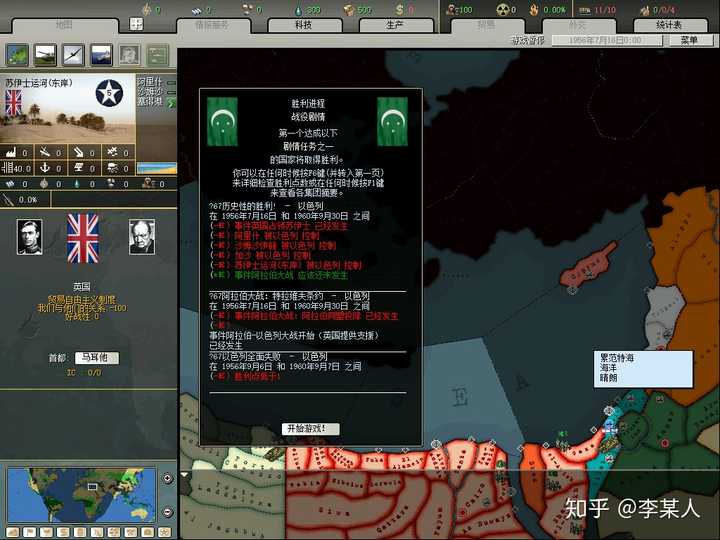The width and height of the screenshot is (720, 540).
Task: Select the tank land units icon
Action: tap(45, 55)
